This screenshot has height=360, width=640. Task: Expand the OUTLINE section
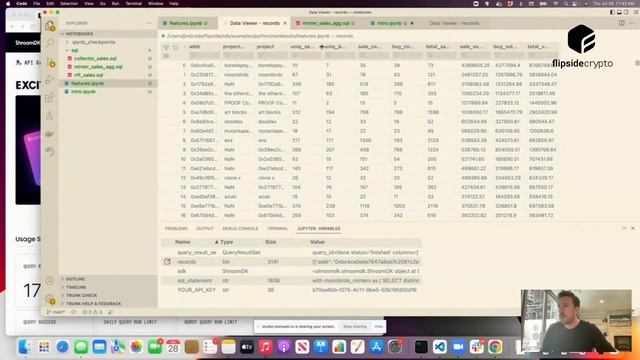75,279
